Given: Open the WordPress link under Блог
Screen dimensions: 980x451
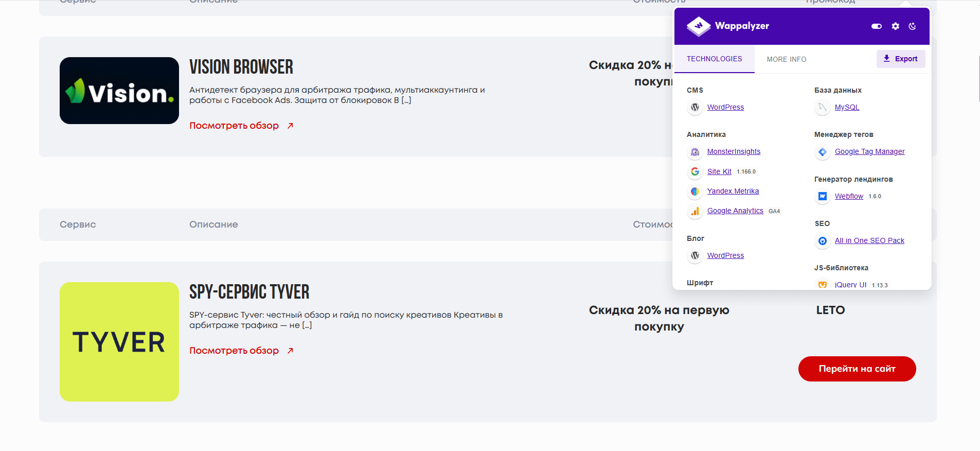Looking at the screenshot, I should (x=725, y=255).
